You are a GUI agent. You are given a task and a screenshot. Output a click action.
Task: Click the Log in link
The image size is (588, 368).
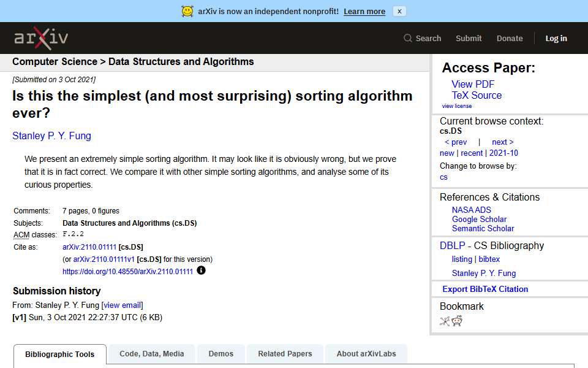556,38
